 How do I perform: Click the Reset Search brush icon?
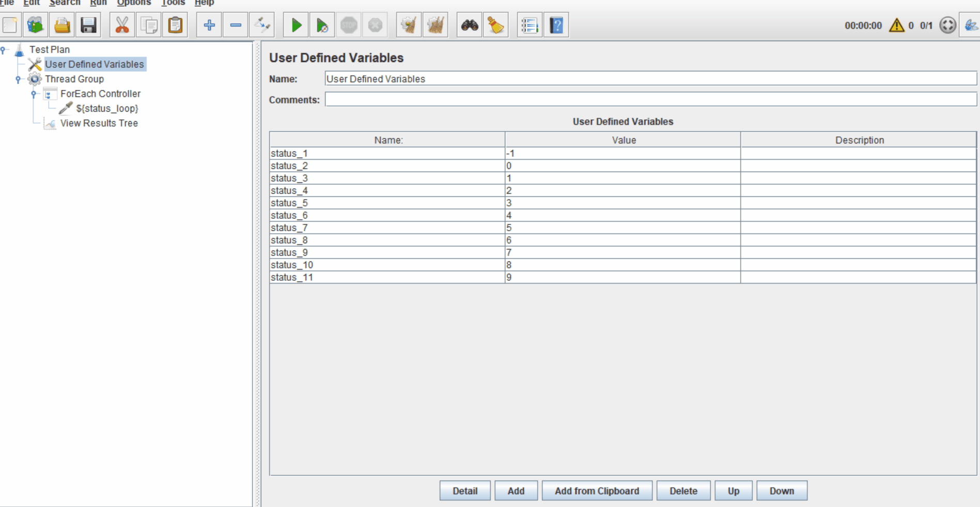pos(496,25)
